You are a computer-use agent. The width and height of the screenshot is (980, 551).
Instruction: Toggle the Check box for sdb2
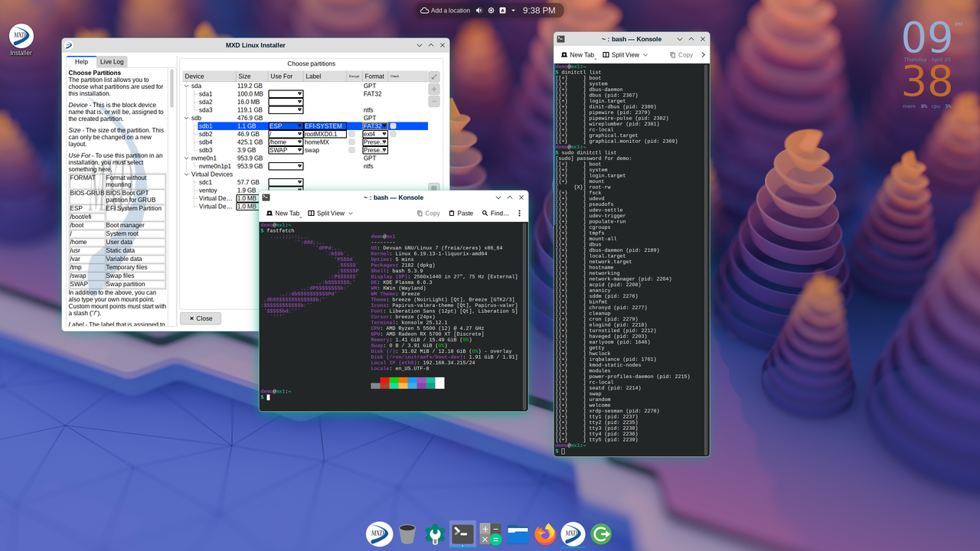(393, 134)
